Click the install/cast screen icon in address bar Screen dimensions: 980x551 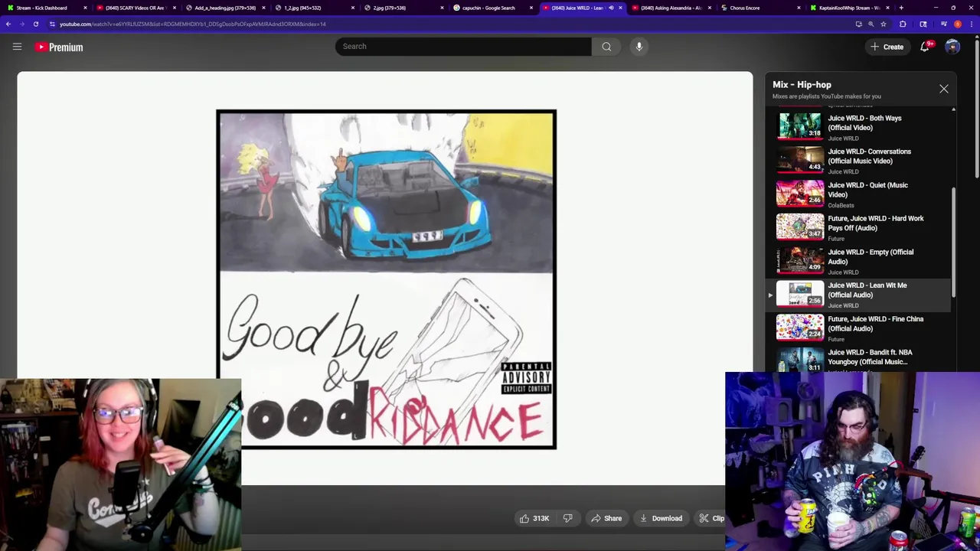(x=858, y=24)
